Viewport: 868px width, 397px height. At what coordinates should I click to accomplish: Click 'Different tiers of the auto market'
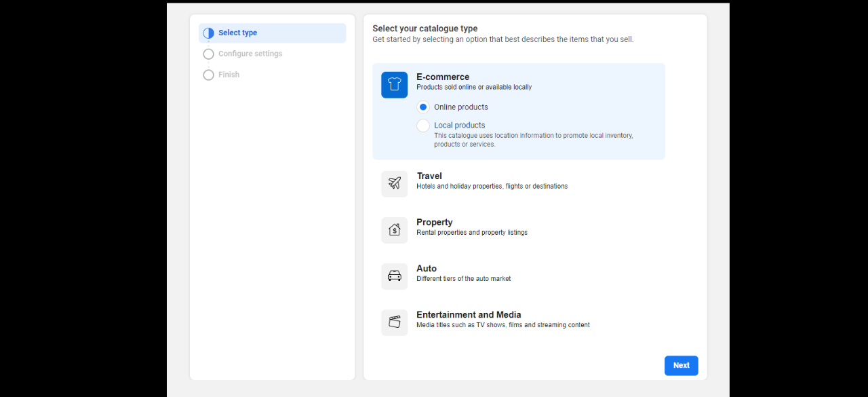pyautogui.click(x=464, y=279)
